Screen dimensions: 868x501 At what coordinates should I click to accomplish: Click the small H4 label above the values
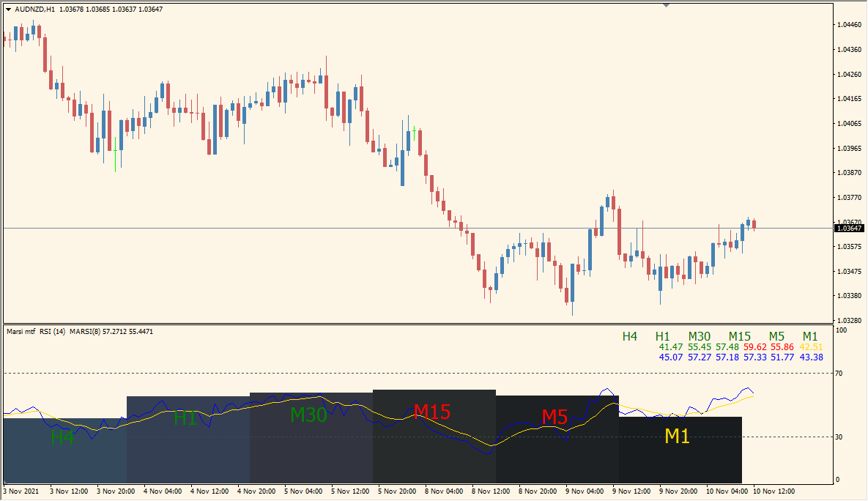coord(630,337)
